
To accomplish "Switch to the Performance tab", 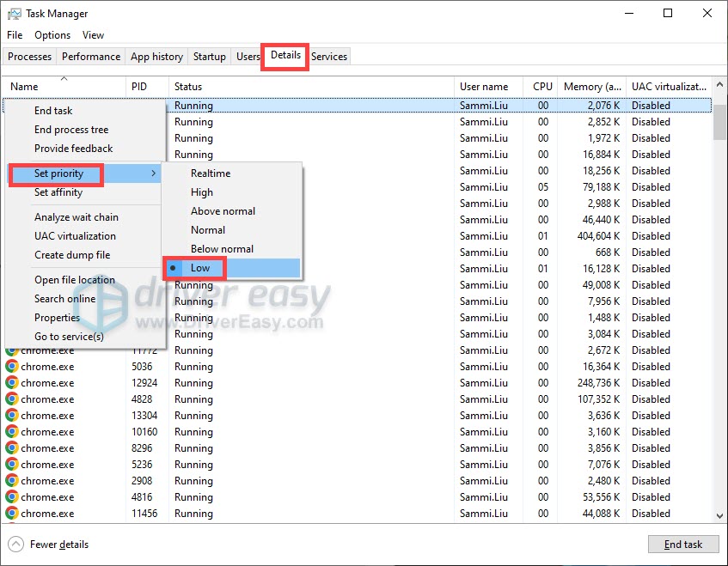I will [90, 57].
